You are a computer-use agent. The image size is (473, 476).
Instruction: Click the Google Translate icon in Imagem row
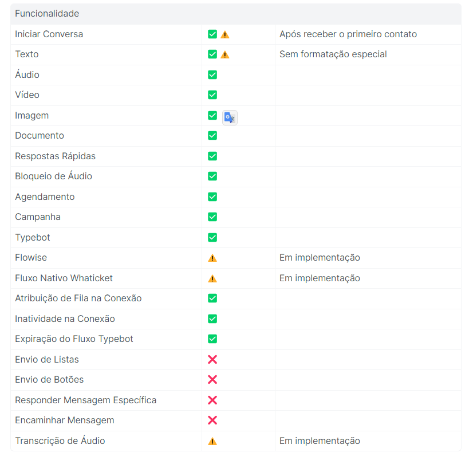click(x=230, y=117)
